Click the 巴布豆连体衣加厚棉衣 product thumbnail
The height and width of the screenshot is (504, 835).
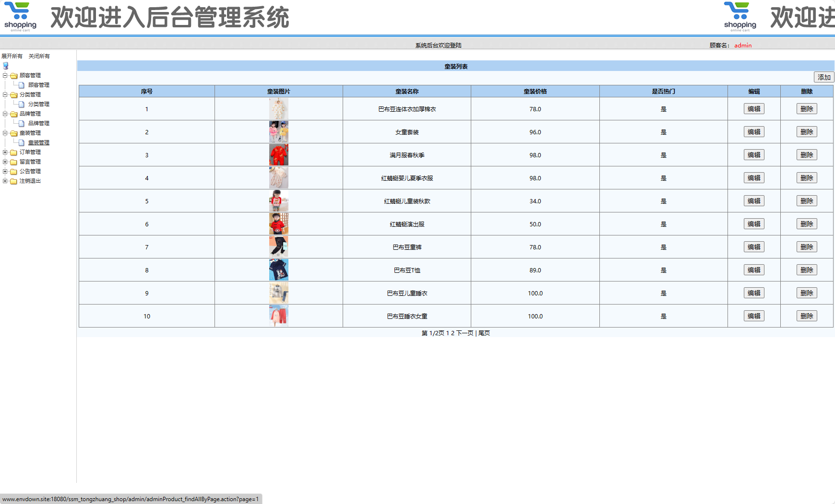279,109
